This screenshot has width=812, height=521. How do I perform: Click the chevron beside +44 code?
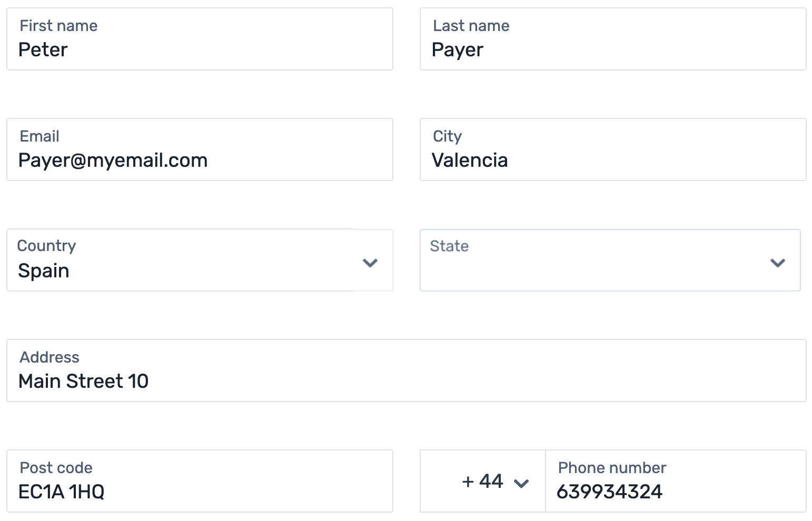521,483
